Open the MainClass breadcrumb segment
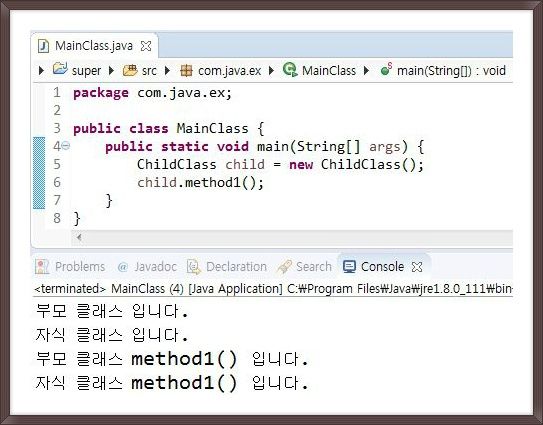This screenshot has width=543, height=425. (329, 71)
